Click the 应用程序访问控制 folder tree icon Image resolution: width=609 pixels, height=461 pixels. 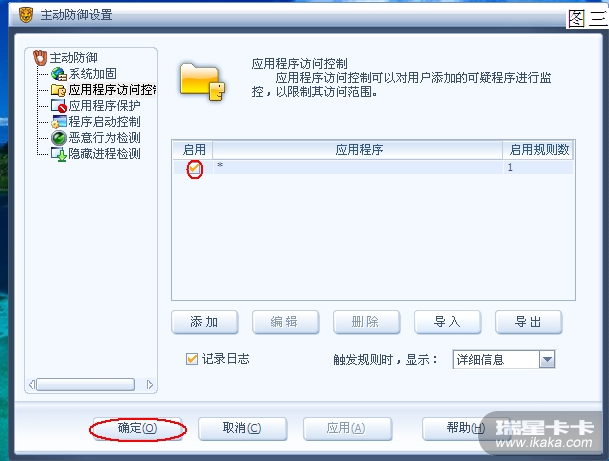click(59, 90)
